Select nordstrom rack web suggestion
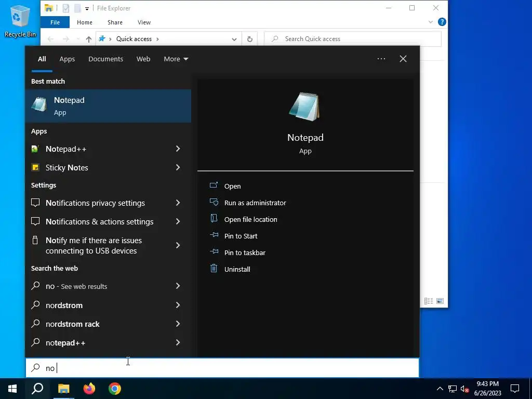This screenshot has height=399, width=532. click(x=101, y=324)
